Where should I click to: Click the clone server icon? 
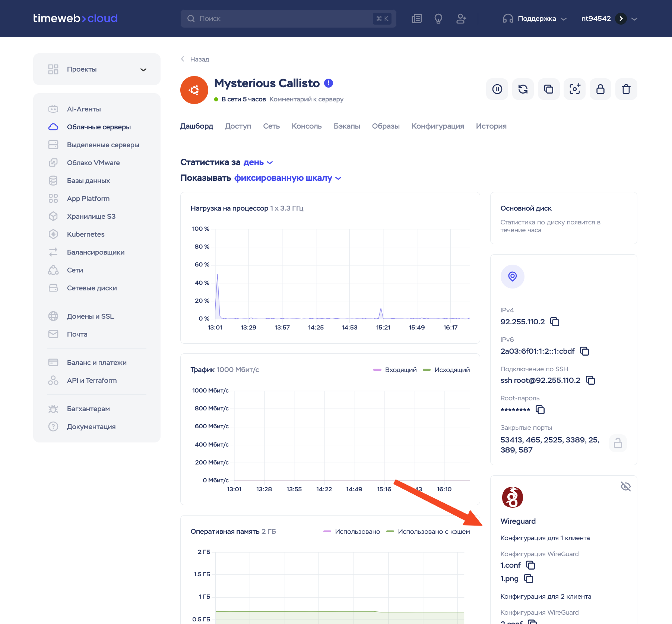[548, 89]
